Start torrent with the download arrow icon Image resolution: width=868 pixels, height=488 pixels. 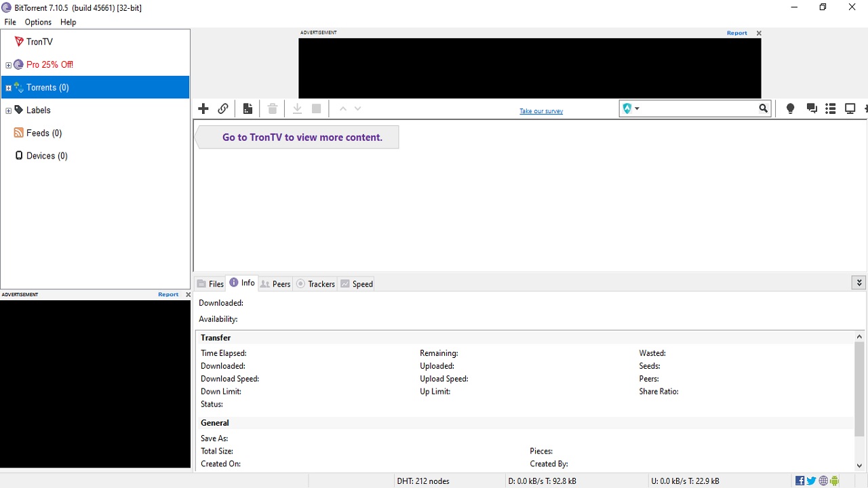pos(296,108)
